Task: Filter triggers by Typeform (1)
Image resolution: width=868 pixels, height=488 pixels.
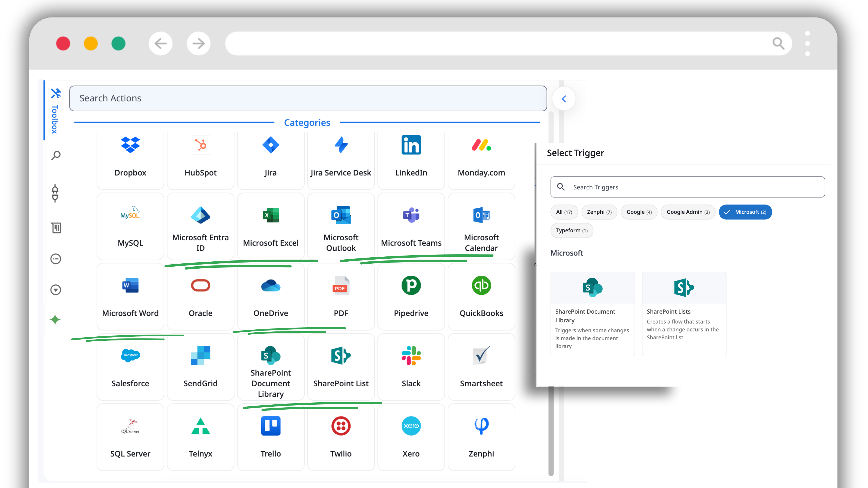Action: (571, 230)
